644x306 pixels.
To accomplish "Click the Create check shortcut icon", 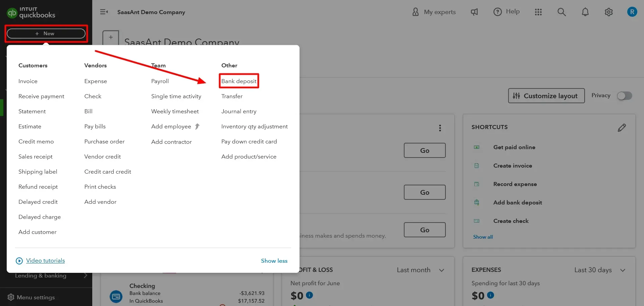I will tap(477, 221).
